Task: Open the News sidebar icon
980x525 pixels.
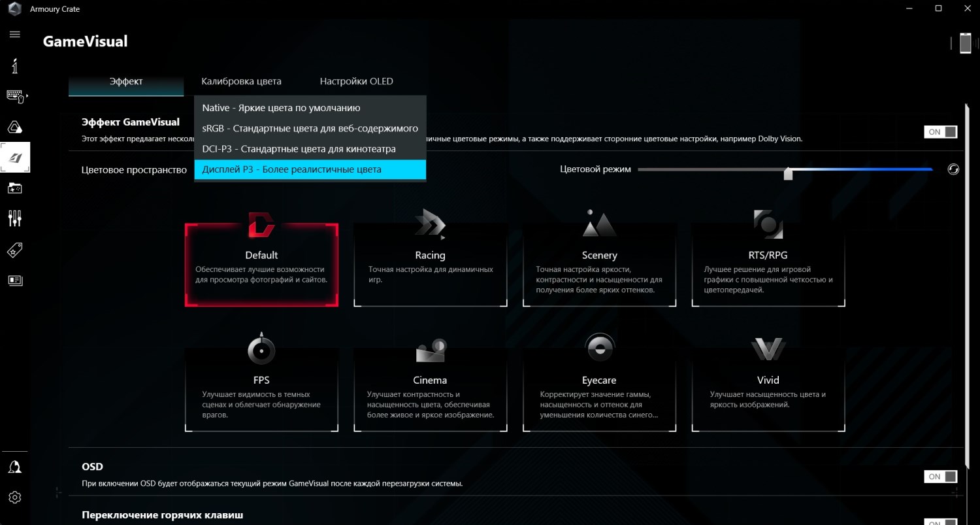Action: (15, 280)
